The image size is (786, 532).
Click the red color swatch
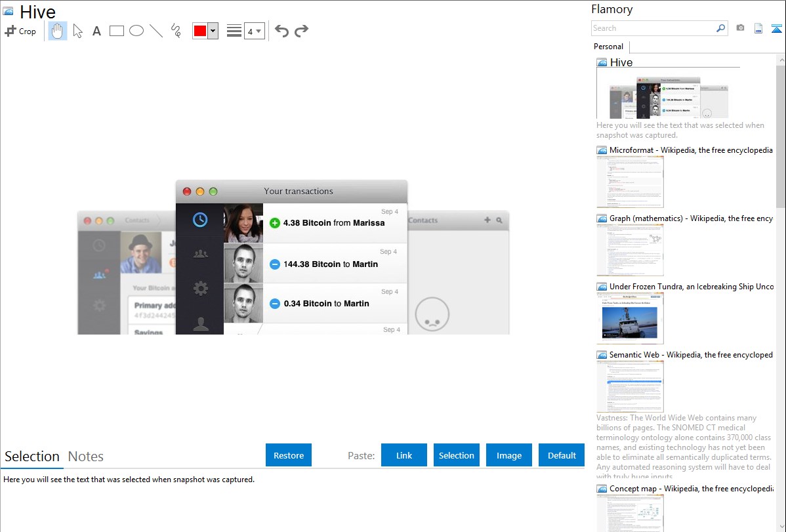tap(200, 31)
